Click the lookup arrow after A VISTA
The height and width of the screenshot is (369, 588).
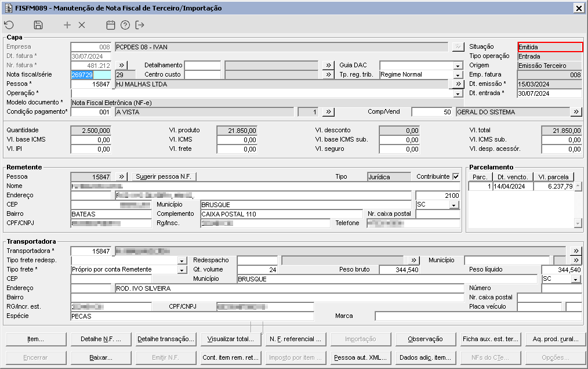[x=328, y=112]
